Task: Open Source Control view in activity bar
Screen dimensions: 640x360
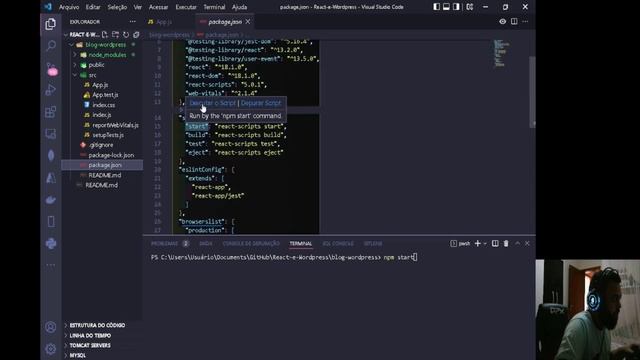Action: point(51,69)
